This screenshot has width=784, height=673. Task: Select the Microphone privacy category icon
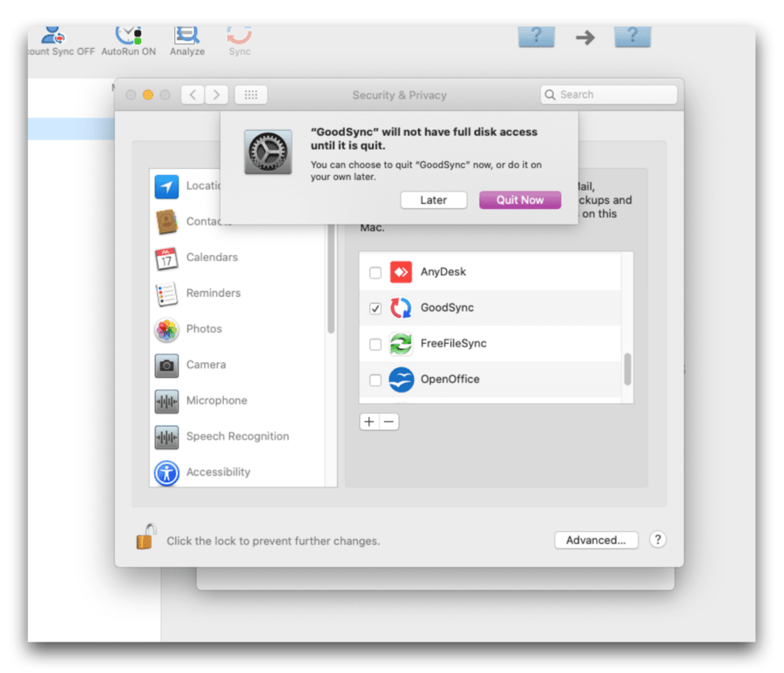point(166,400)
